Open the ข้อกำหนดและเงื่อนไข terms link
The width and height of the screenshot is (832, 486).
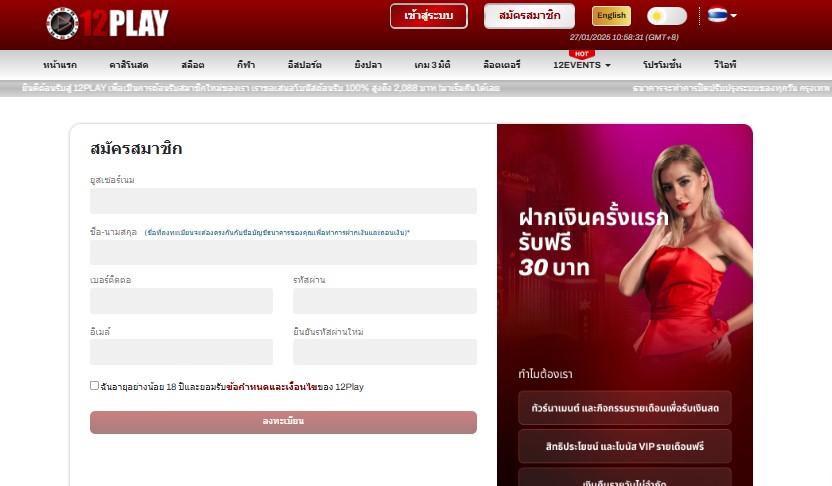(271, 386)
